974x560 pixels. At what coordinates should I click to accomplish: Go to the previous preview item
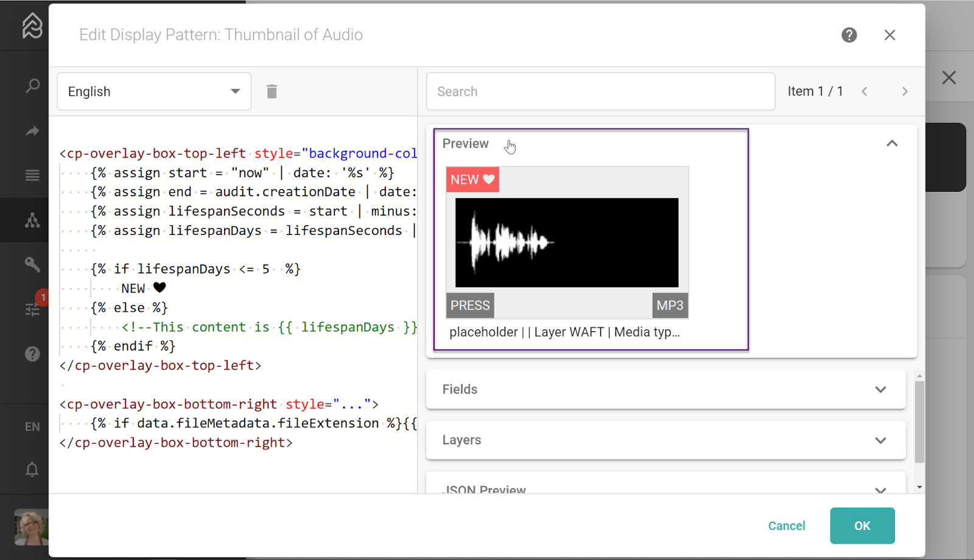pyautogui.click(x=864, y=91)
